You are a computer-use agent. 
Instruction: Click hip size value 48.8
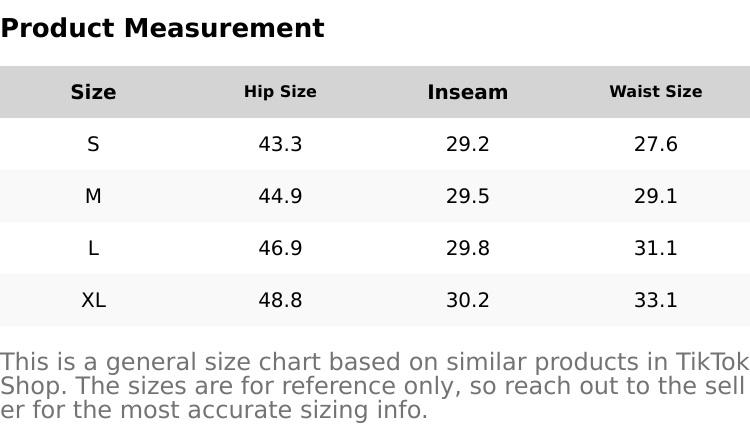click(x=280, y=300)
